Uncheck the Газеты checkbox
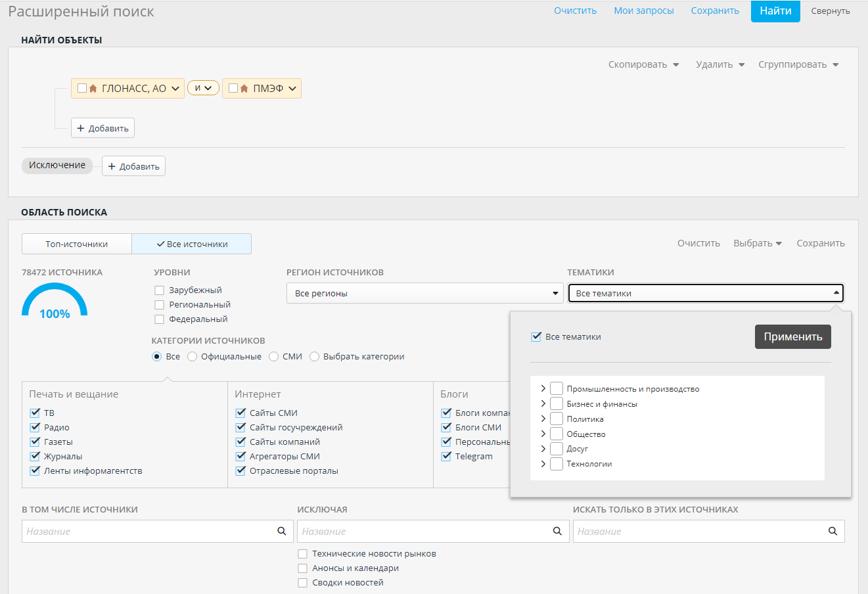Viewport: 868px width, 594px height. pyautogui.click(x=35, y=442)
